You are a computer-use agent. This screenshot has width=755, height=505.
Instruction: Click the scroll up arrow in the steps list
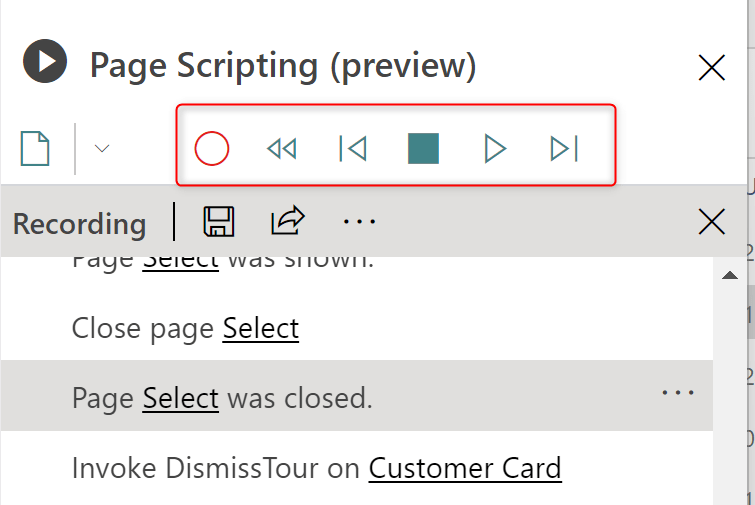(730, 275)
